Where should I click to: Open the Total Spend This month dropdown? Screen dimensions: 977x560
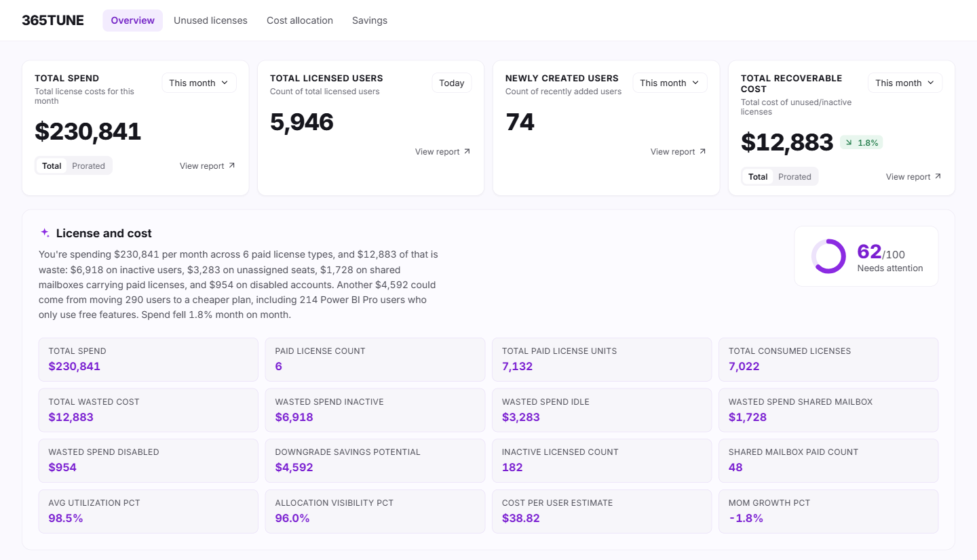(199, 83)
